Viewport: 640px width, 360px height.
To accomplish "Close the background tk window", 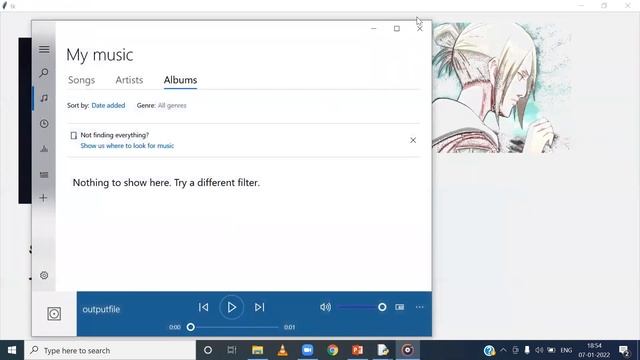I will (x=628, y=5).
